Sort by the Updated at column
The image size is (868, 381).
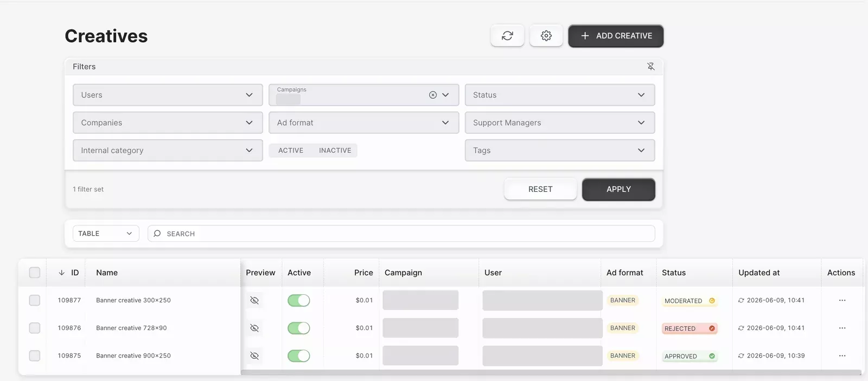(x=759, y=273)
